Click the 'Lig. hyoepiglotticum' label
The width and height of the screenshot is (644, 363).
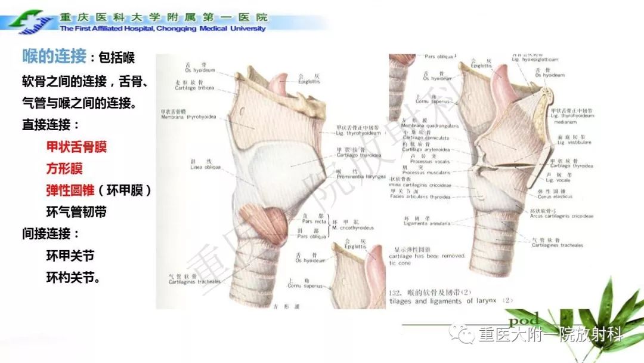coord(535,60)
